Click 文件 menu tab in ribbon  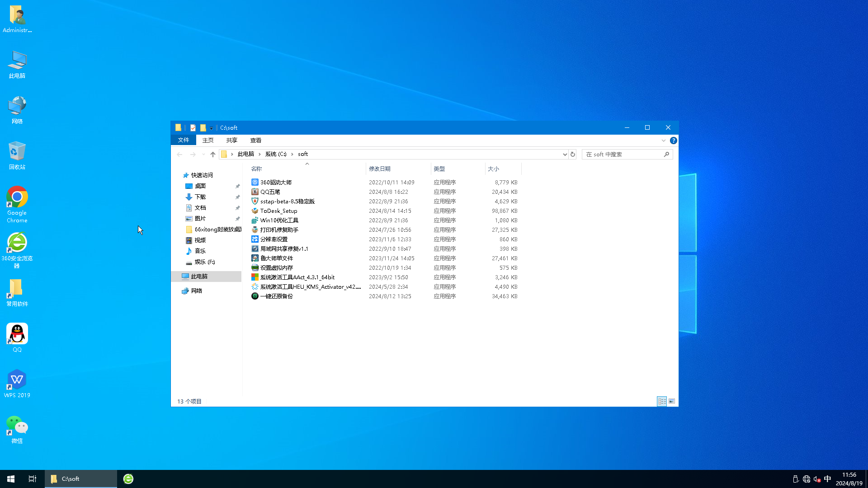184,140
